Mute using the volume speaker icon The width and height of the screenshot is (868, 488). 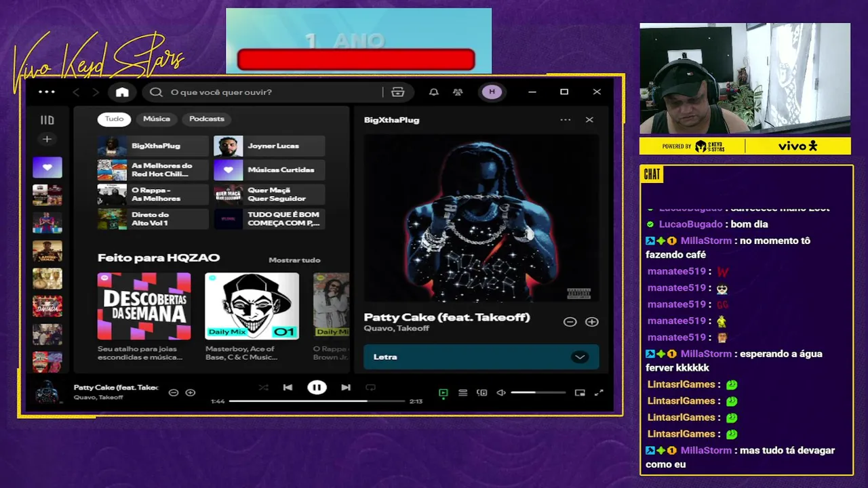click(501, 392)
